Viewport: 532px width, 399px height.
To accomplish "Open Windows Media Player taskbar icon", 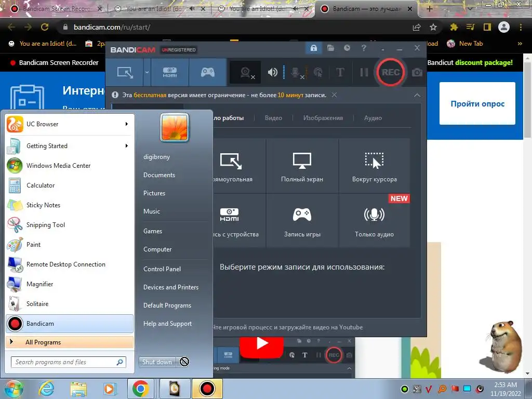I will (x=110, y=389).
